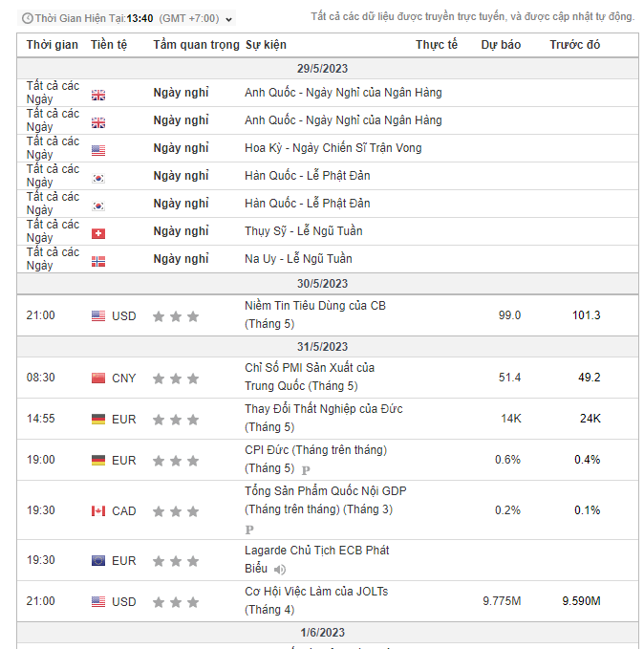Open the German Unemployment Change event
The width and height of the screenshot is (644, 649).
pyautogui.click(x=324, y=418)
